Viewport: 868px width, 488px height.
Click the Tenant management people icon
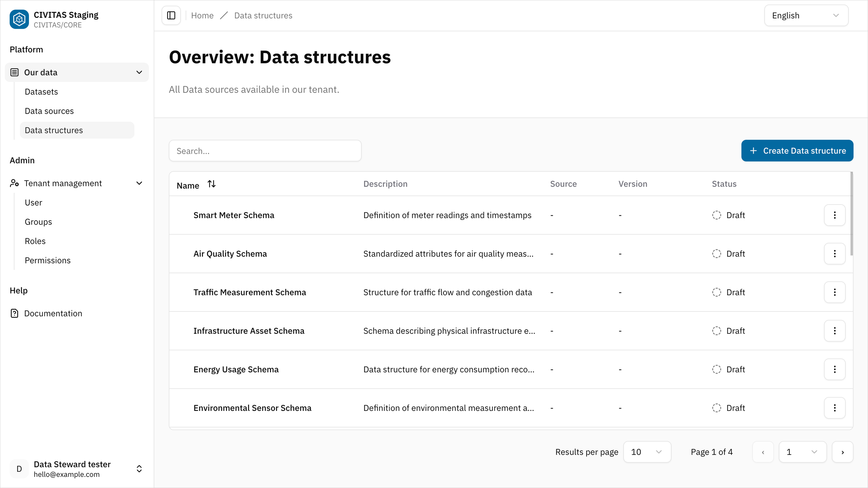[14, 183]
